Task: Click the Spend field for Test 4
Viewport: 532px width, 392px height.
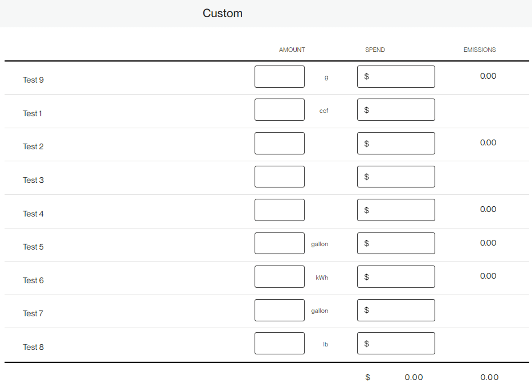Action: (x=396, y=210)
